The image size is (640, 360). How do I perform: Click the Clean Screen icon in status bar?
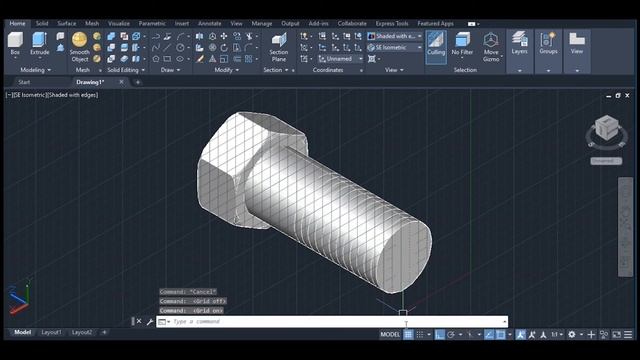[x=617, y=335]
